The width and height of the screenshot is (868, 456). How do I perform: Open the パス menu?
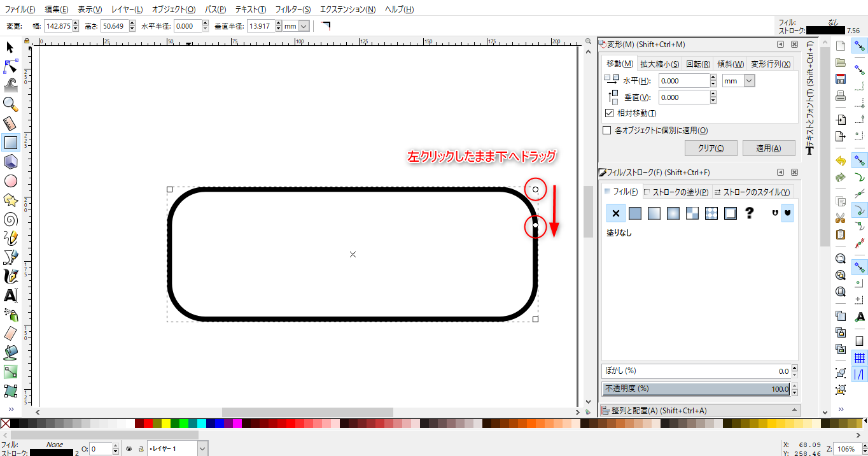215,10
